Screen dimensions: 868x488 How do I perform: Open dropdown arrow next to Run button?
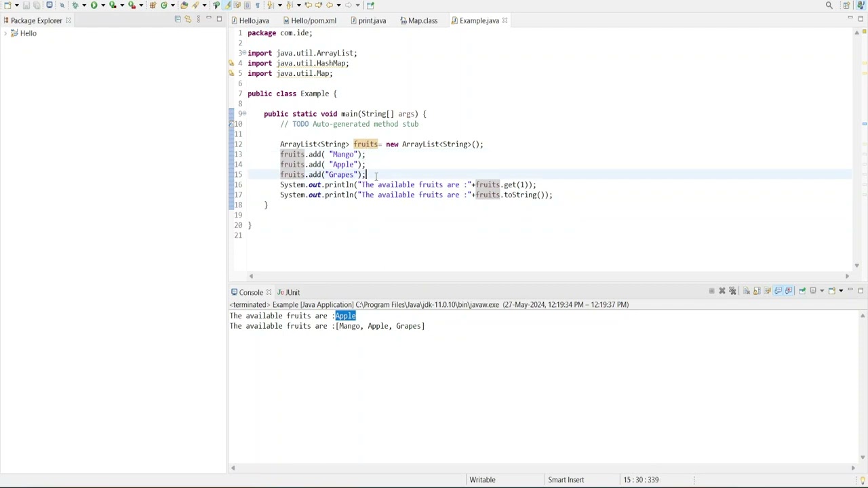[103, 5]
